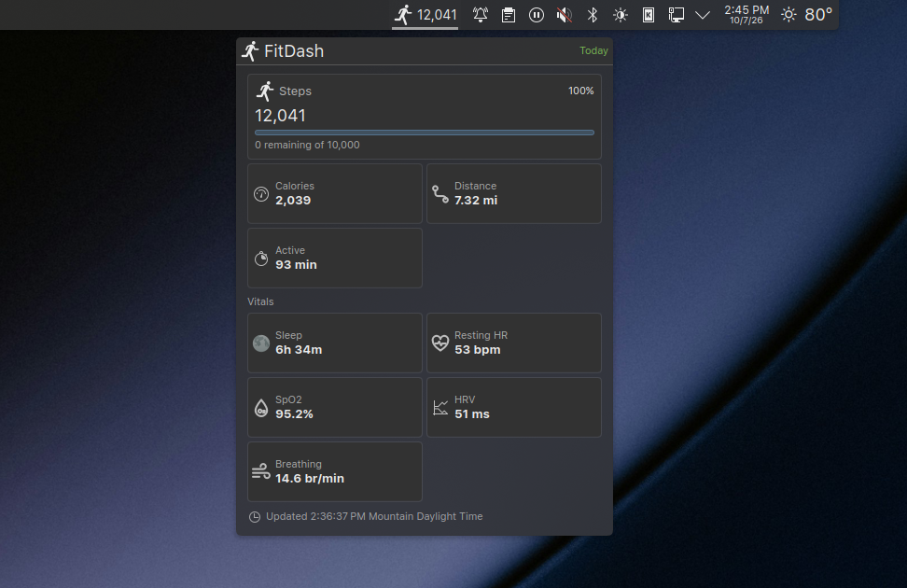This screenshot has height=588, width=907.
Task: Open the Distance 7.32 mi card
Action: [513, 193]
